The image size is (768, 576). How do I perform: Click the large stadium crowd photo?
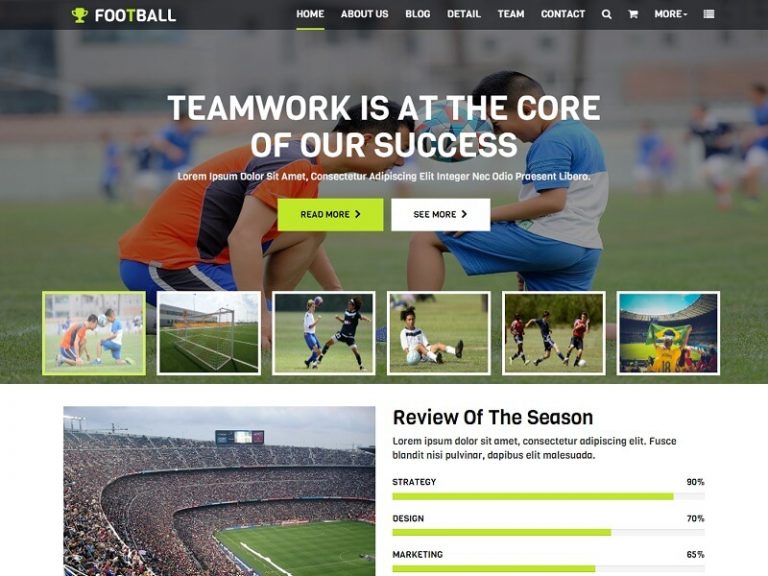(219, 491)
